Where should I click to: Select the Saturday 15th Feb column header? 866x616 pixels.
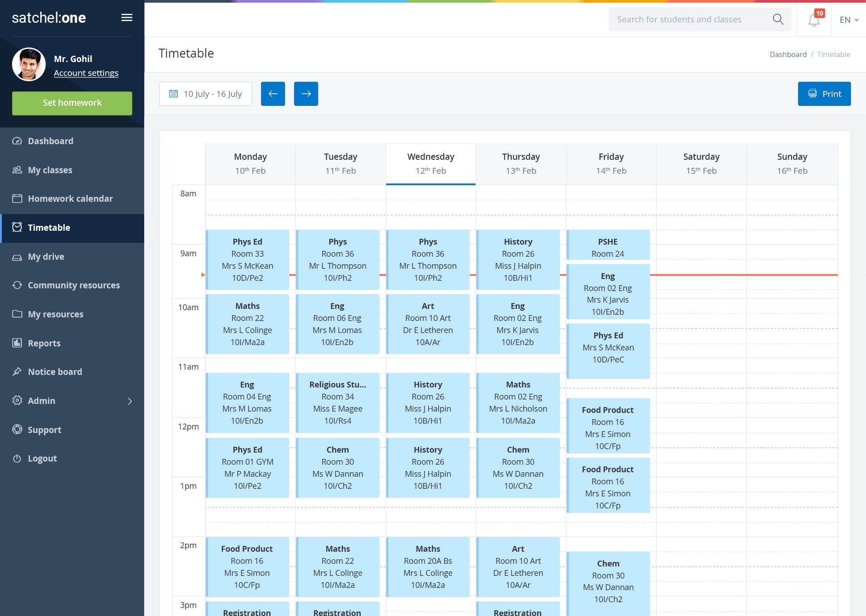pos(701,164)
